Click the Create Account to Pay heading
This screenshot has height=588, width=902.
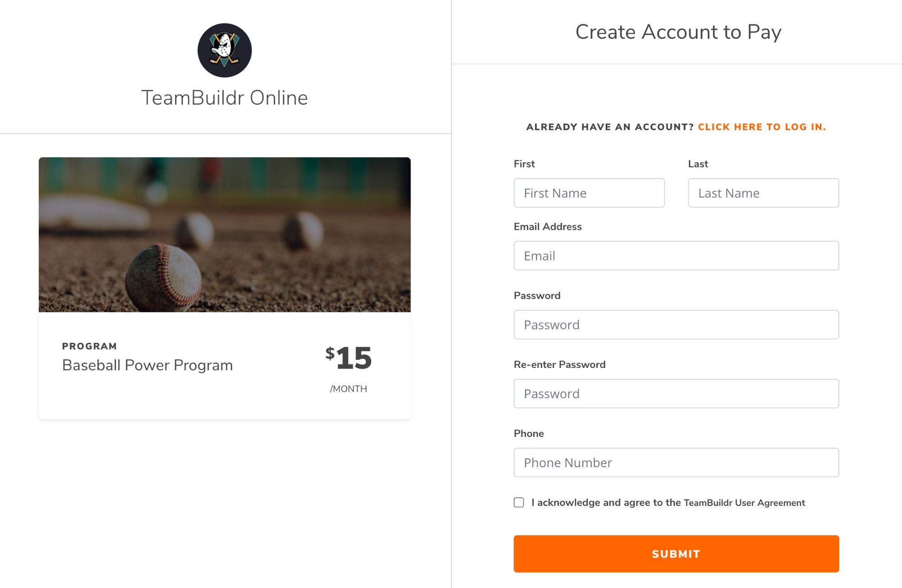678,32
